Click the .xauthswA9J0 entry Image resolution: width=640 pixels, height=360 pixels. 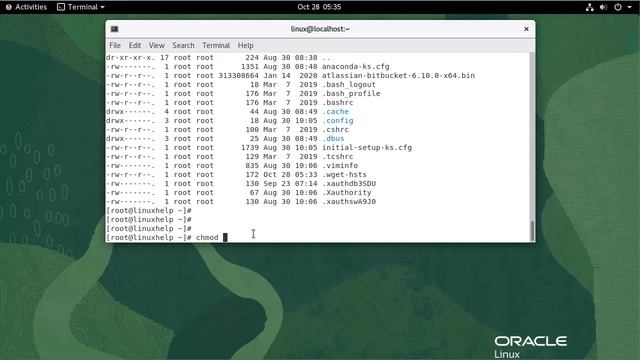(x=349, y=202)
